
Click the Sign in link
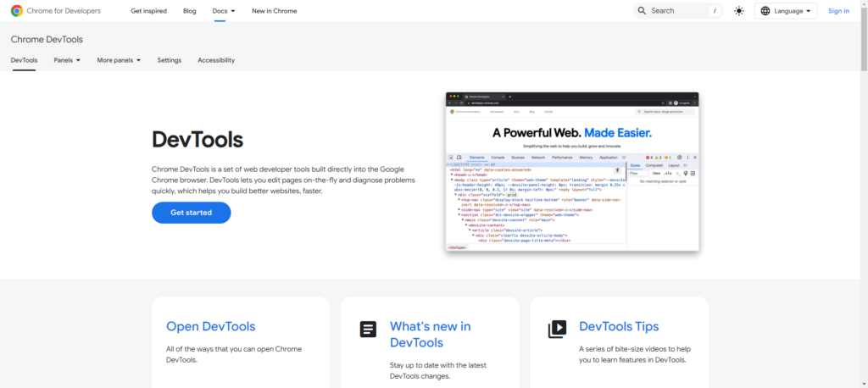tap(838, 11)
